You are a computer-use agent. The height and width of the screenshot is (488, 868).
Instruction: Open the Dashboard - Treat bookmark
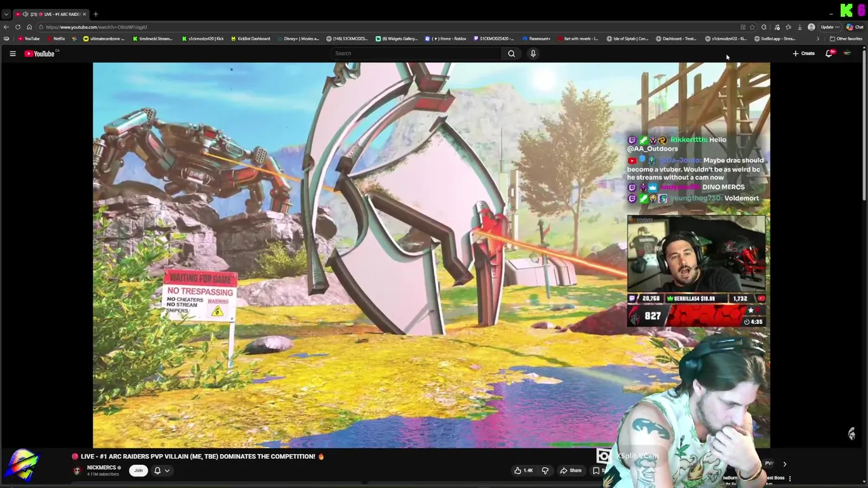click(x=676, y=39)
